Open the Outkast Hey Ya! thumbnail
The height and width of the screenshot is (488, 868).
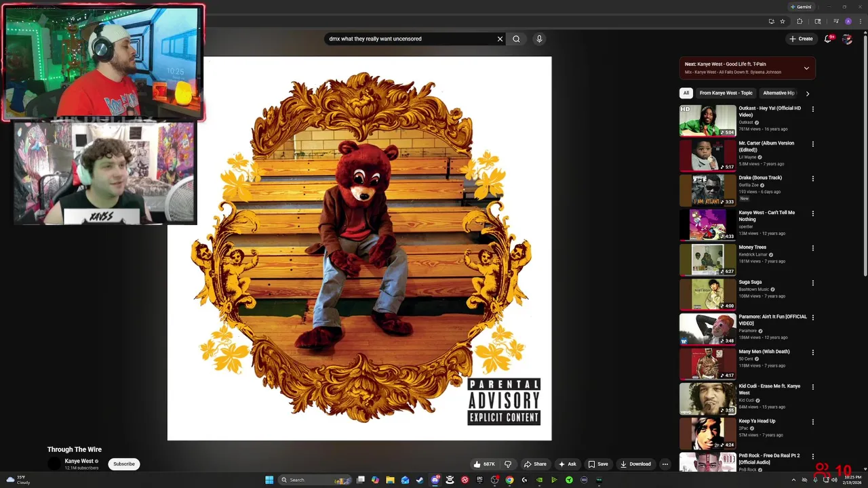(x=707, y=121)
